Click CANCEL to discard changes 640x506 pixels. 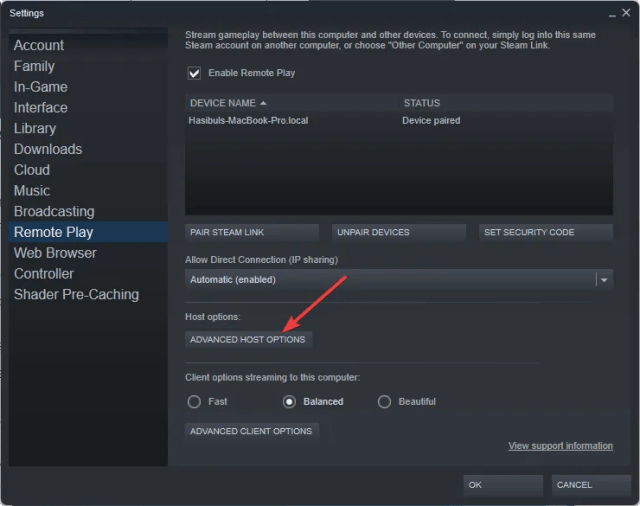tap(591, 485)
